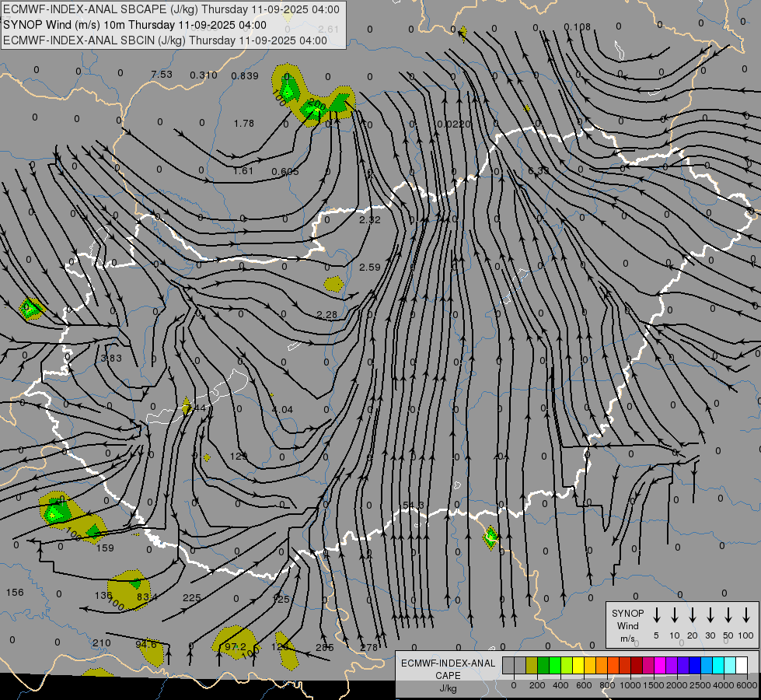Click the map value 3.83

(111, 359)
